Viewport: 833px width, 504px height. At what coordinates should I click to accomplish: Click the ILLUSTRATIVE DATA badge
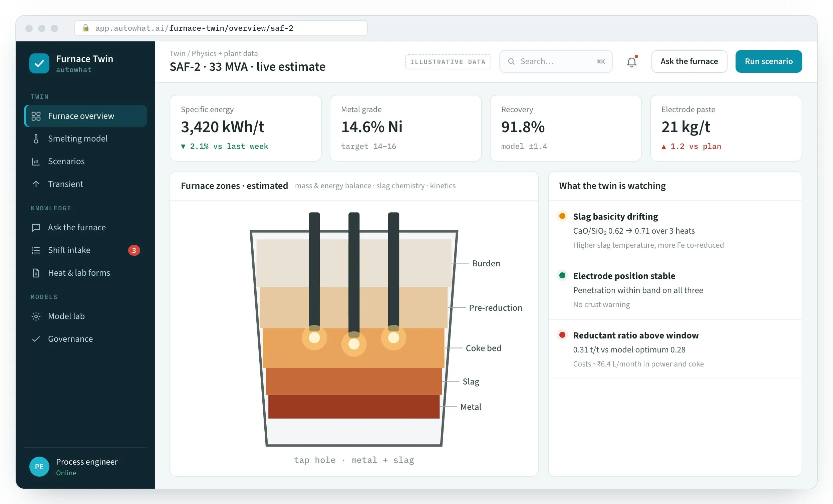448,62
